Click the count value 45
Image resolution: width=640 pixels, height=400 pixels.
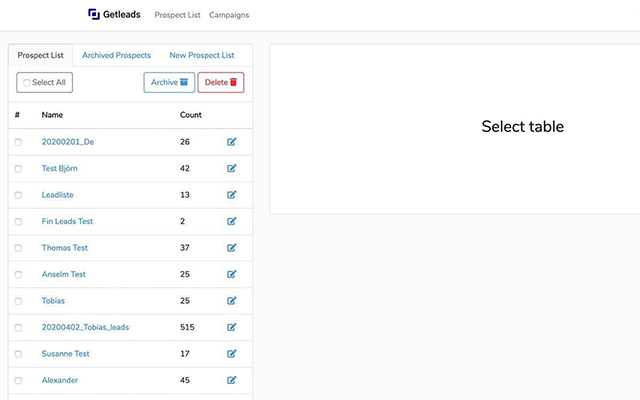tap(185, 380)
